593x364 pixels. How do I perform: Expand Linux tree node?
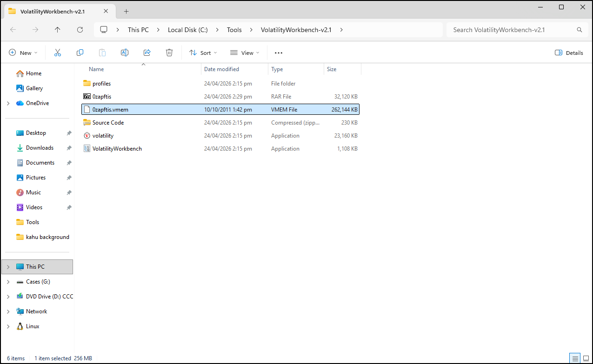(x=8, y=326)
